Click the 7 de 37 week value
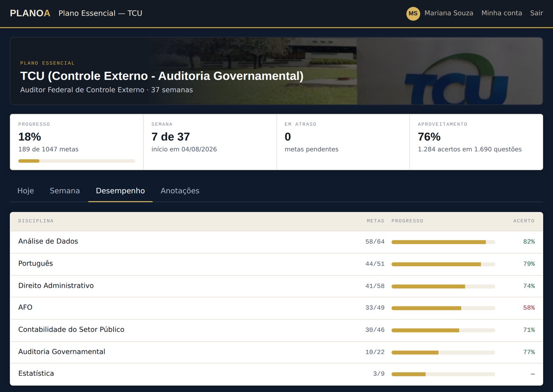Screen dimensions: 553x392 click(x=171, y=137)
